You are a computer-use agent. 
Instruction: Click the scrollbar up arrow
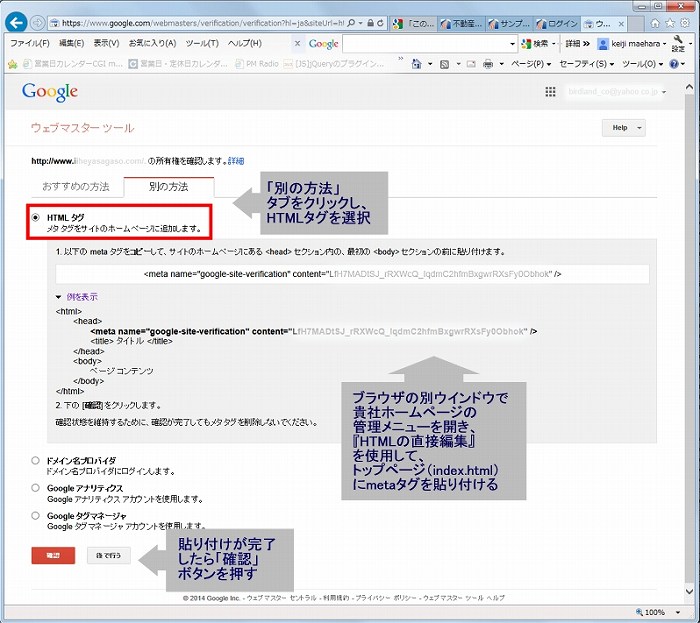pos(689,87)
